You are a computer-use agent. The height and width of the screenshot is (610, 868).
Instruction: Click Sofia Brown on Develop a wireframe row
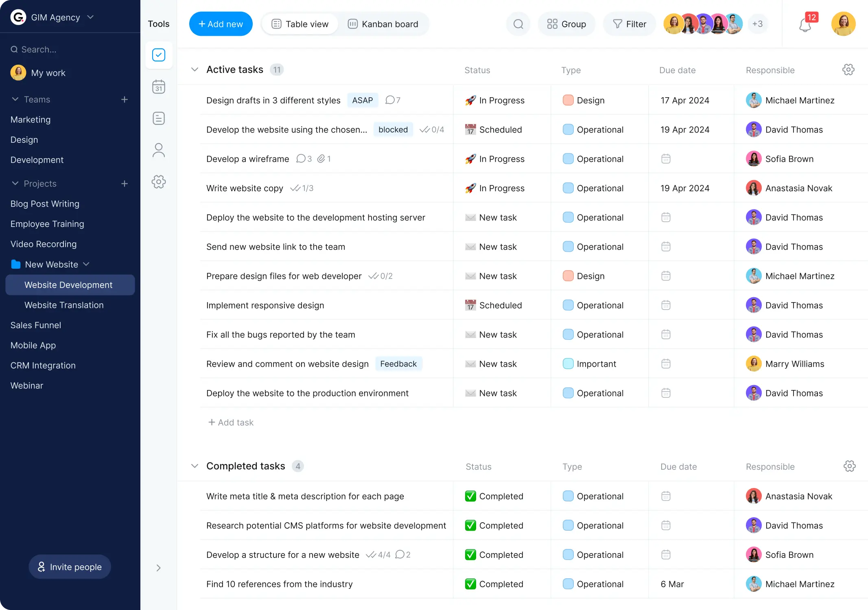click(780, 159)
